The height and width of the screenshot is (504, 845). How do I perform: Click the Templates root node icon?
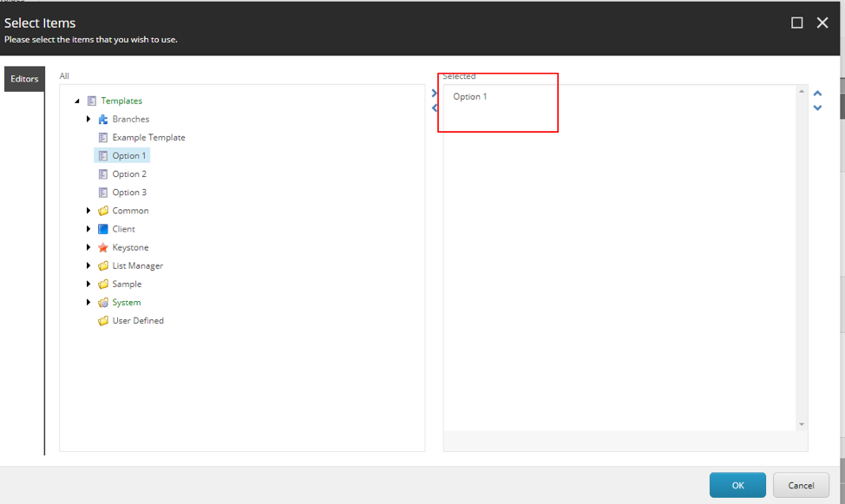[92, 101]
